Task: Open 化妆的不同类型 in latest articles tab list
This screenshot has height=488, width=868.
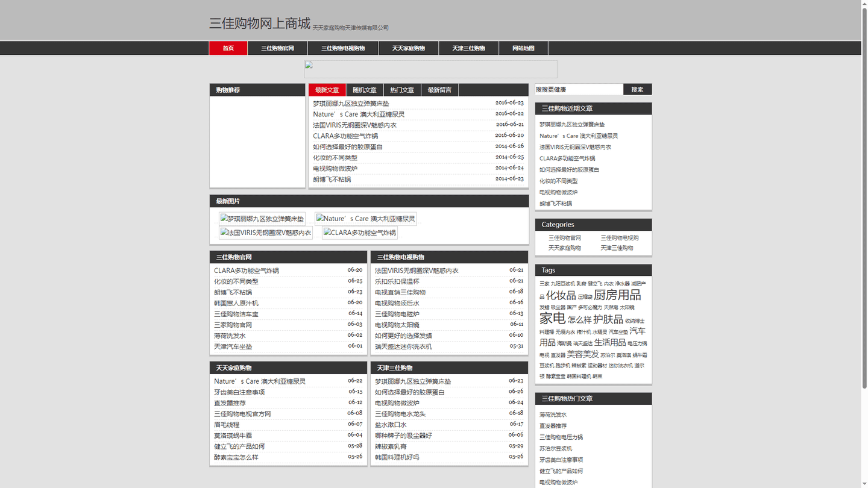Action: point(335,158)
